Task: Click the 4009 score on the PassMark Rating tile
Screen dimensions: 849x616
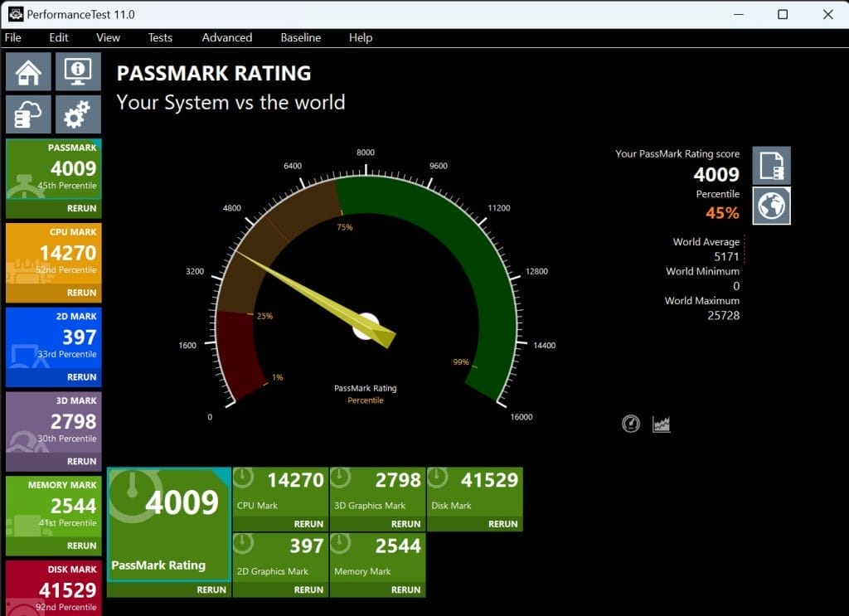Action: (182, 503)
